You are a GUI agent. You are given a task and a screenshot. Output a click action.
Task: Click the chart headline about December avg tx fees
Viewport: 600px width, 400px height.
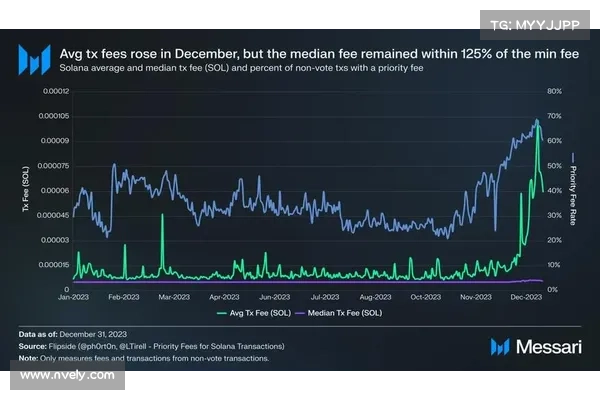click(x=319, y=54)
